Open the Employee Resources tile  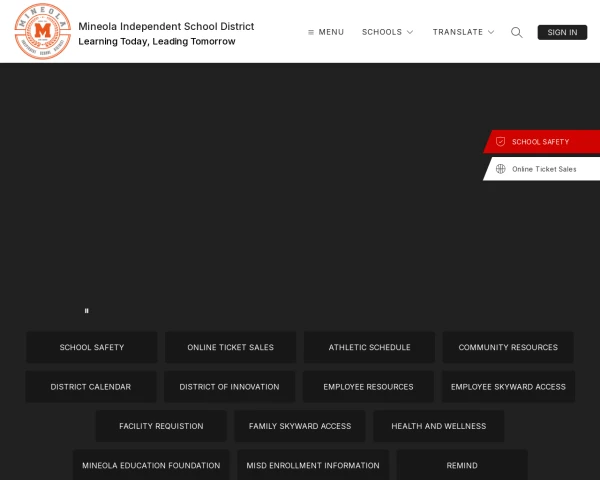pyautogui.click(x=369, y=387)
